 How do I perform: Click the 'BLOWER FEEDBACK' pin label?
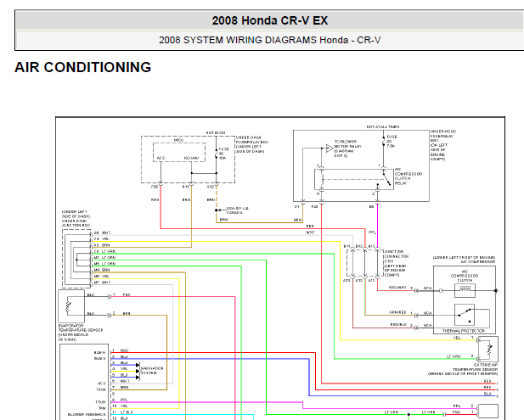(87, 414)
